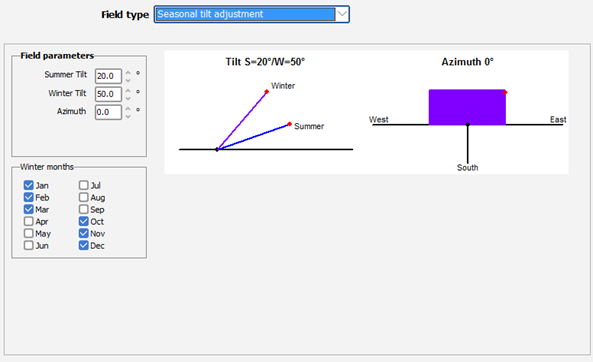Screen dimensions: 593x362
Task: Enable the Apr winter month checkbox
Action: pos(28,221)
